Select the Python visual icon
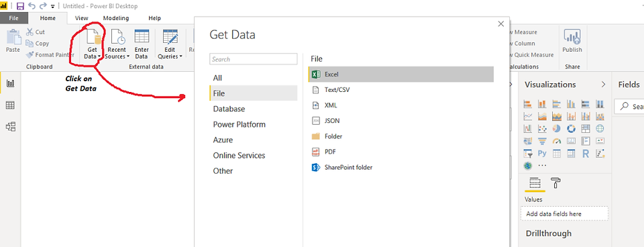This screenshot has width=644, height=247. coord(542,154)
